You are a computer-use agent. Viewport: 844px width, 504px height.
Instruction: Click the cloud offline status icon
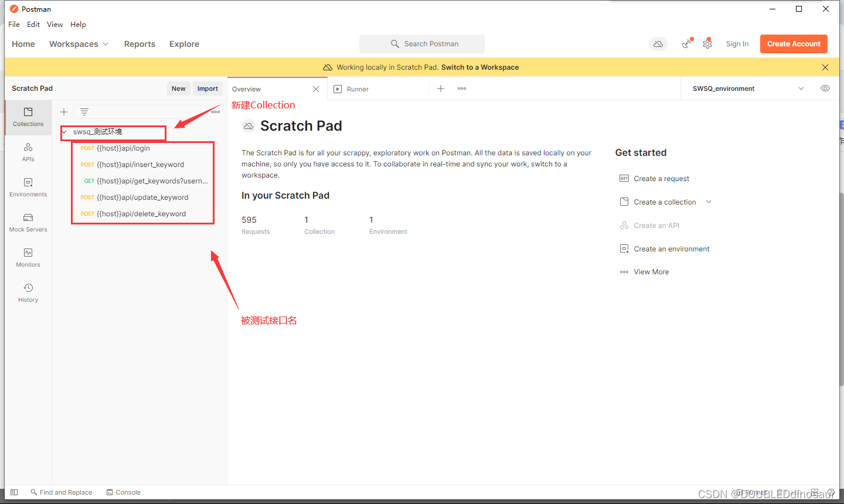pos(658,44)
